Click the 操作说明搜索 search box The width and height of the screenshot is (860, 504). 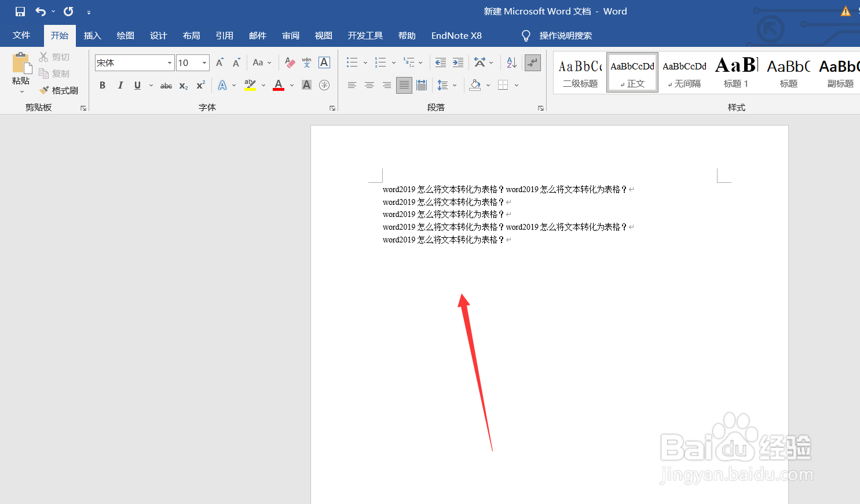[565, 36]
